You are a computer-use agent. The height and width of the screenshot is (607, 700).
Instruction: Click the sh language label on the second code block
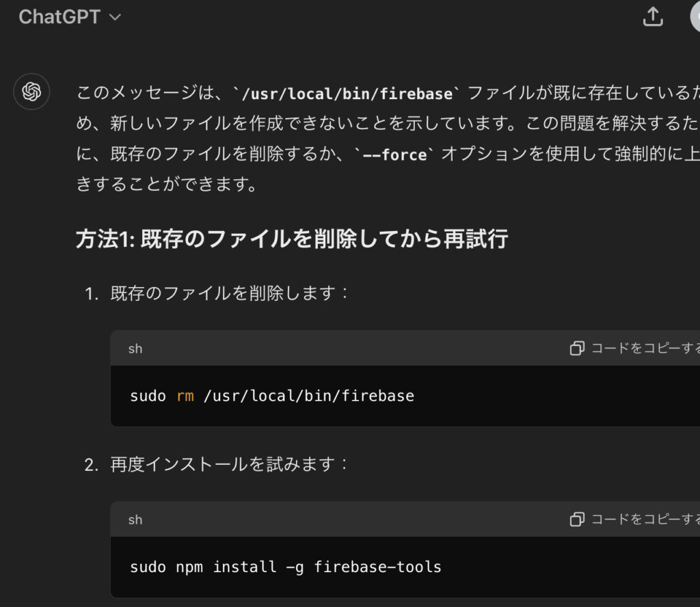pyautogui.click(x=135, y=520)
